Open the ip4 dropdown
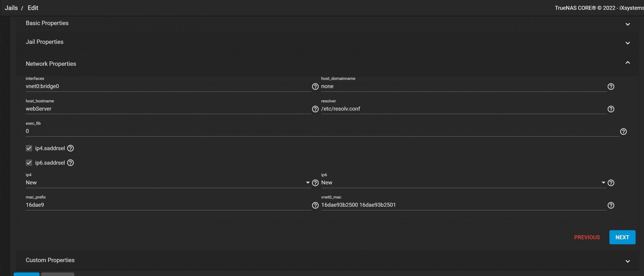This screenshot has height=276, width=644. click(x=168, y=183)
